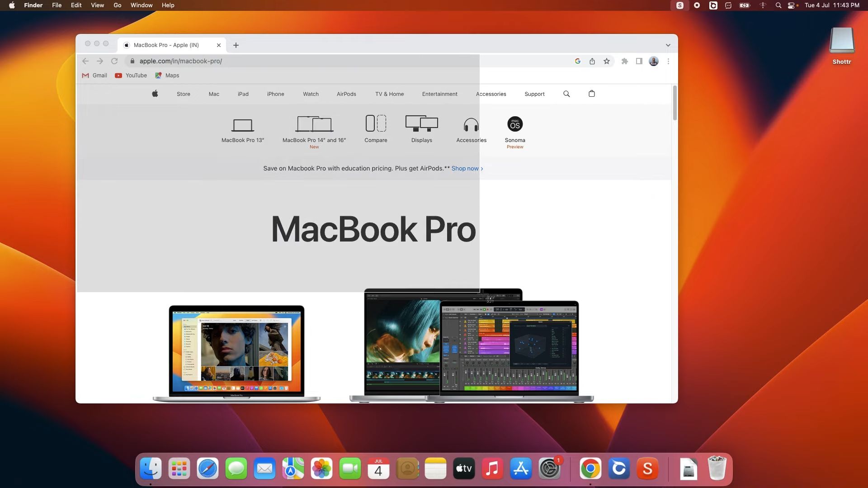868x488 pixels.
Task: Expand the tab search chevron
Action: pos(668,45)
